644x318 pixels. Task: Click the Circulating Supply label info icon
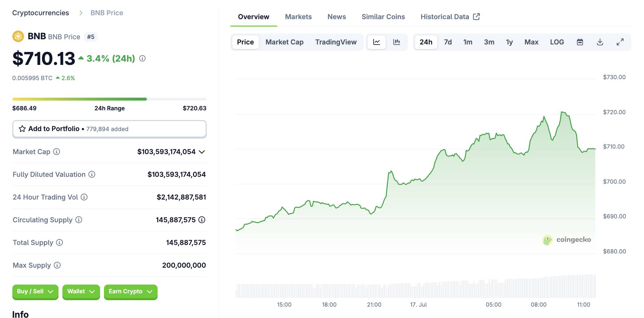[79, 220]
